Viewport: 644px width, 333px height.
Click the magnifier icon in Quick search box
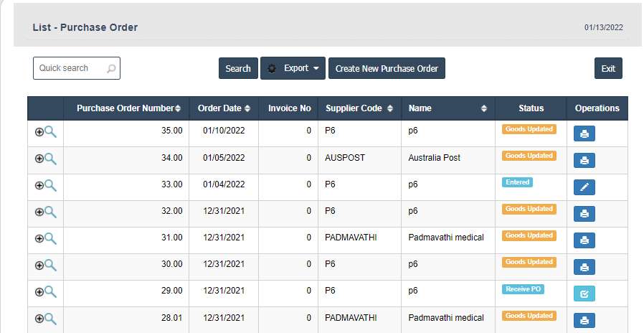pos(111,69)
